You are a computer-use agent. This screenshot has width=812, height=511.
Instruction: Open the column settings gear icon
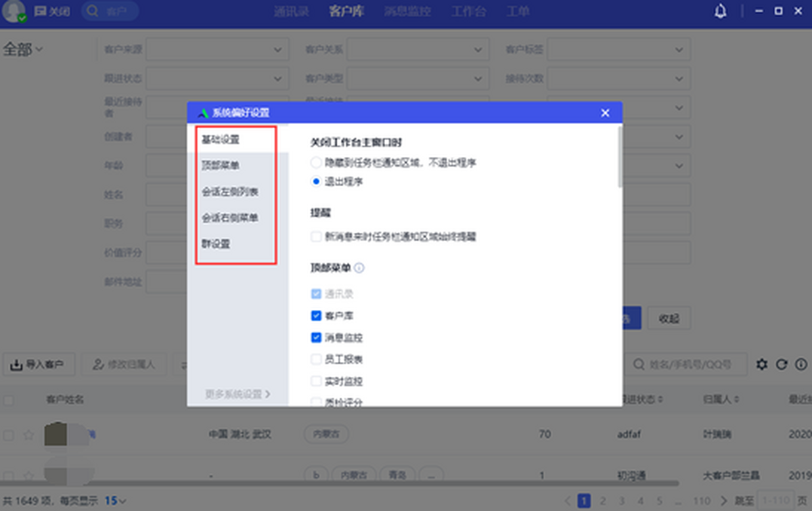[761, 364]
